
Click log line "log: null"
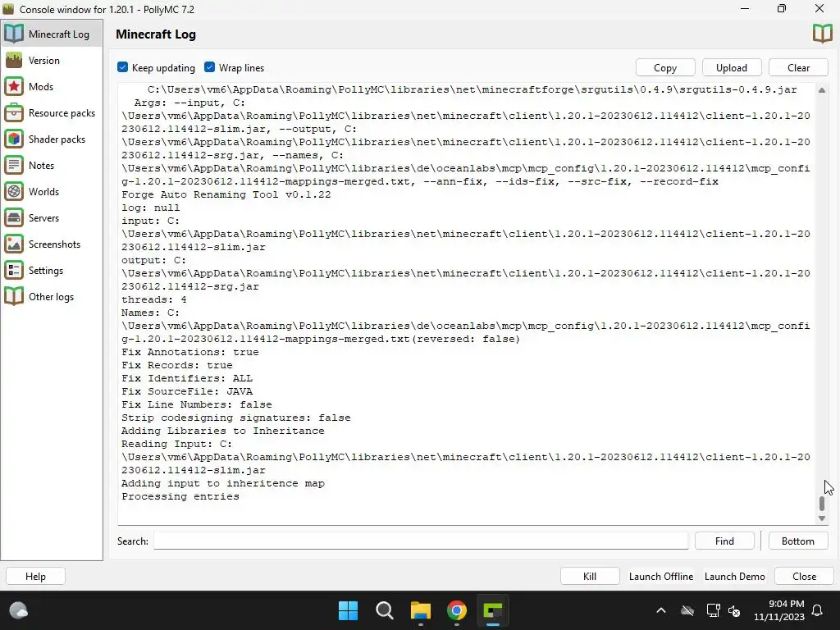tap(151, 208)
